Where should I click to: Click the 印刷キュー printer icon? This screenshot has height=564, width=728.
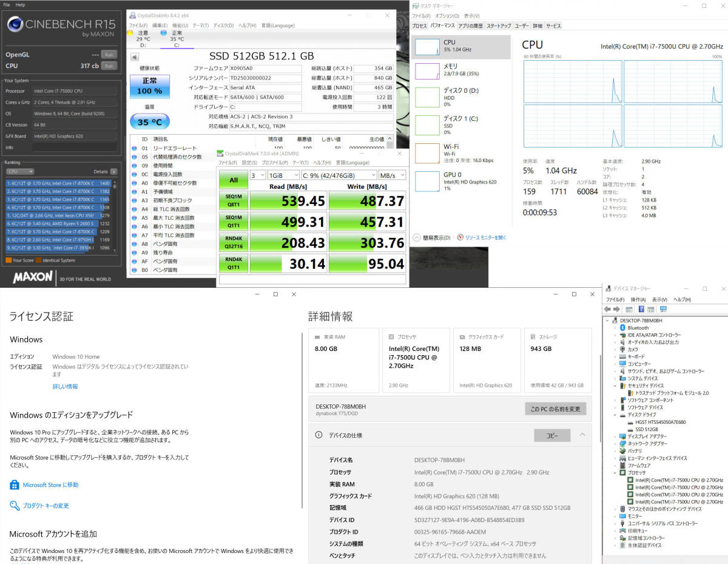click(x=622, y=531)
